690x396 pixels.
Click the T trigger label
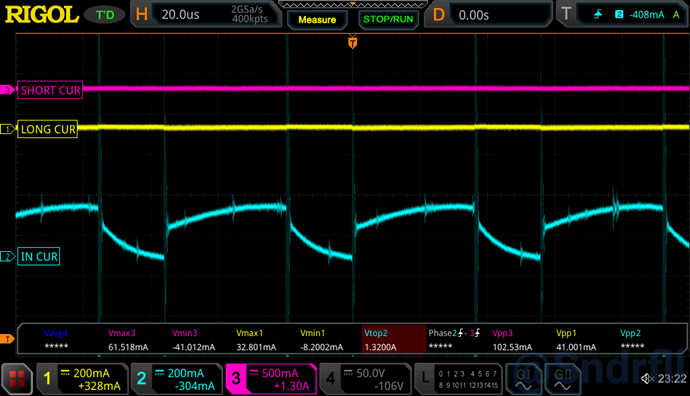(566, 14)
